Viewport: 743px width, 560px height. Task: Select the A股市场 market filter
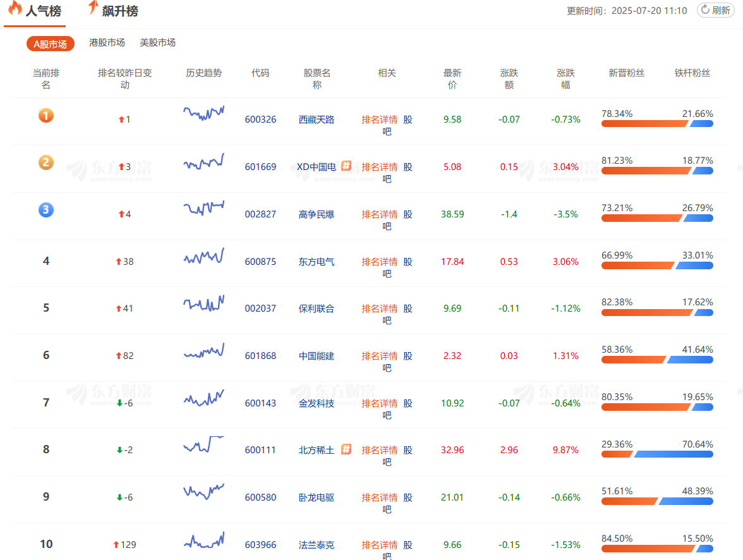click(51, 44)
